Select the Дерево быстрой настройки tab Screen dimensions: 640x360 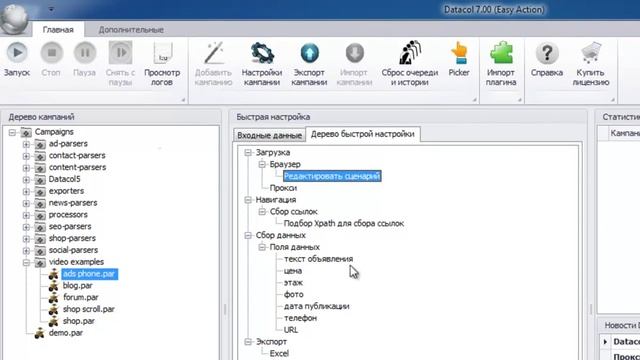coord(362,134)
